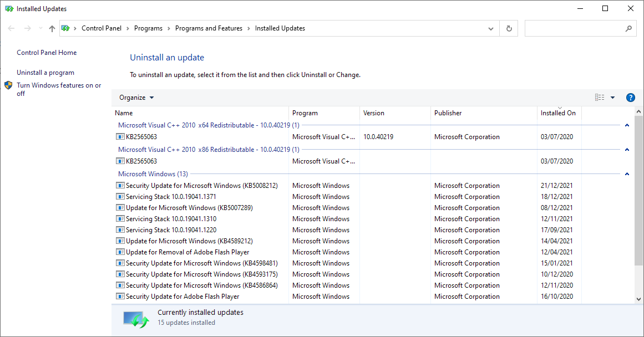Sort by Installed On column header
Image resolution: width=644 pixels, height=337 pixels.
click(558, 113)
